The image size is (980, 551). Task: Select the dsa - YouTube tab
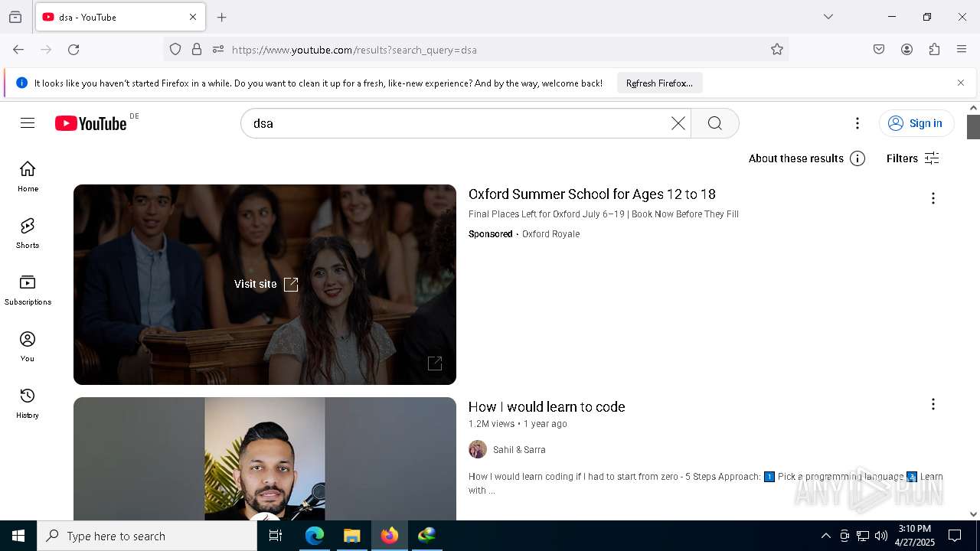click(x=120, y=17)
